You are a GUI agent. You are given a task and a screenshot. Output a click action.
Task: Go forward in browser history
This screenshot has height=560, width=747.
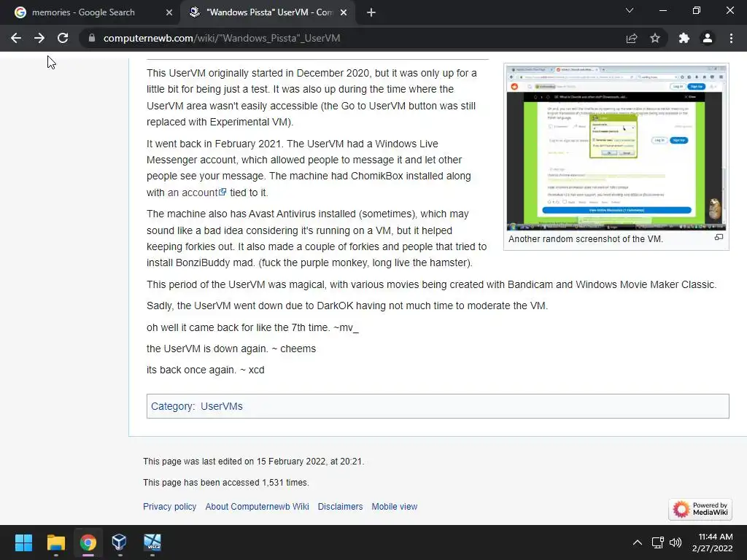pyautogui.click(x=39, y=38)
